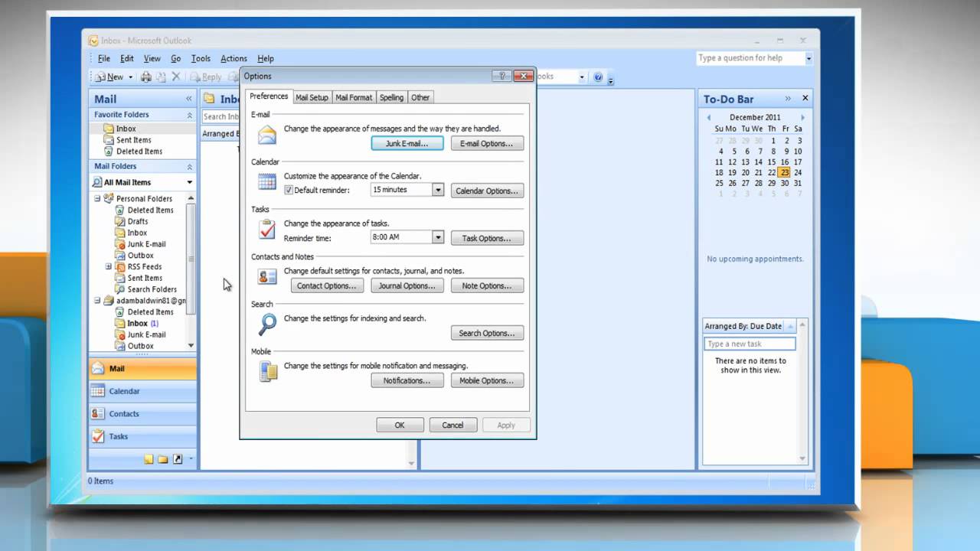Collapse the Favorite Folders section
This screenshot has height=551, width=980.
coord(190,115)
